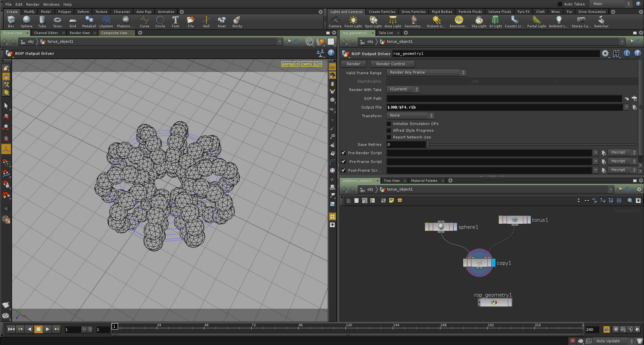This screenshot has width=644, height=345.
Task: Switch to the Material Palette tab
Action: (424, 181)
